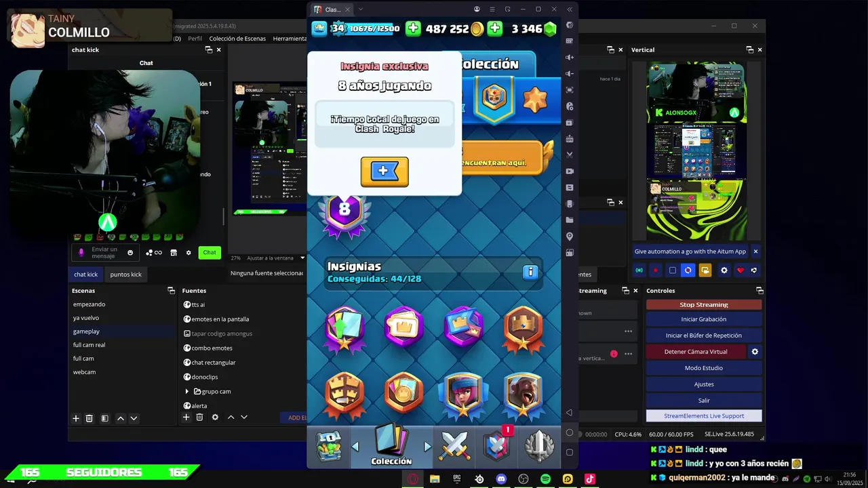Click Iniciar Grabación button
868x488 pixels.
coord(704,319)
